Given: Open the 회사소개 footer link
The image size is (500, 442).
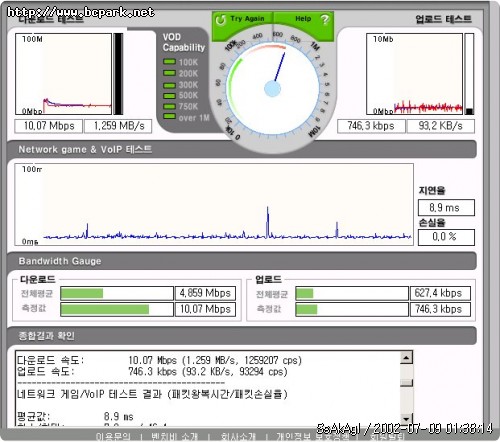Looking at the screenshot, I should pos(238,436).
